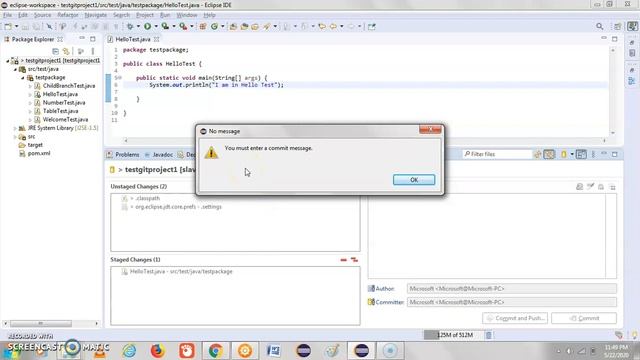
Task: Click the New Java Class icon
Action: [x=214, y=27]
